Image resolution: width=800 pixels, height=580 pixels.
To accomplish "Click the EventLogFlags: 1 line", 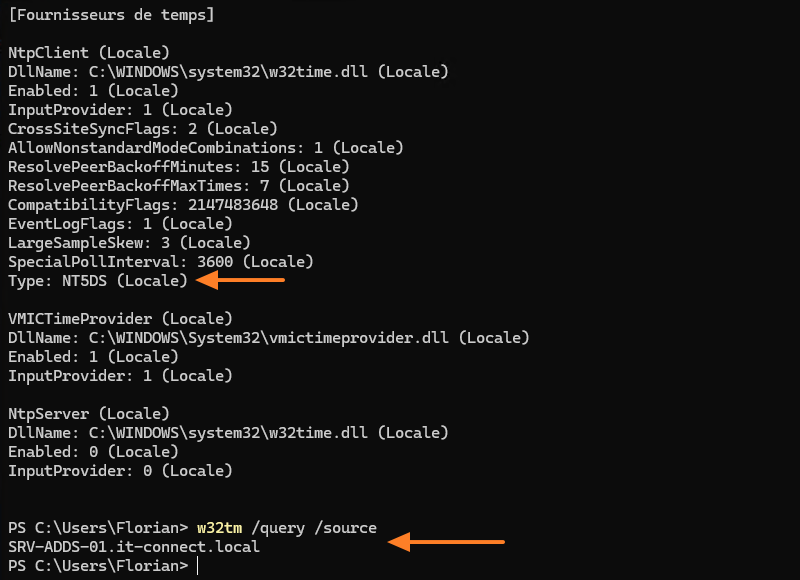I will [x=120, y=224].
